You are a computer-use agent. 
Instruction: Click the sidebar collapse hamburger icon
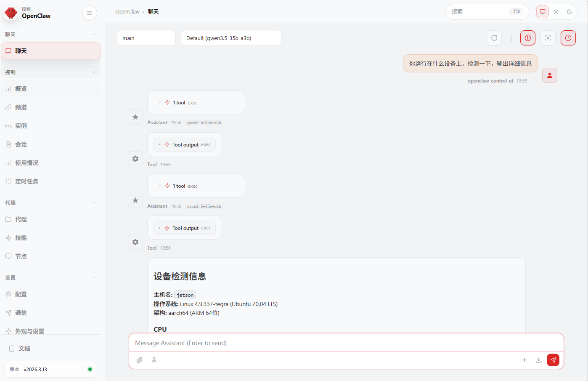(x=89, y=13)
